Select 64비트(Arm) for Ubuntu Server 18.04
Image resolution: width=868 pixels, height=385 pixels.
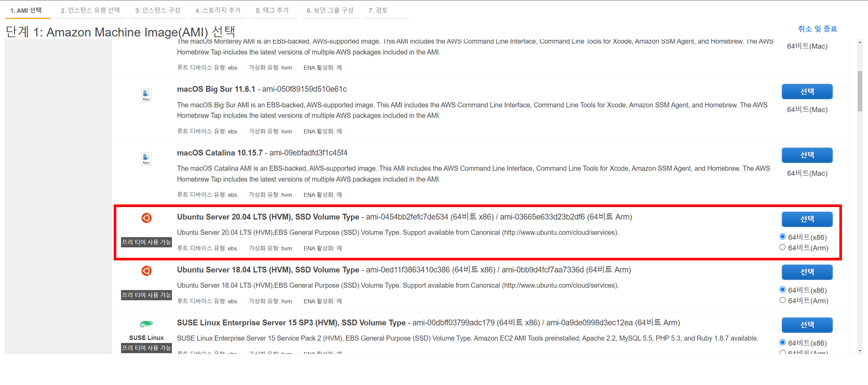(783, 300)
